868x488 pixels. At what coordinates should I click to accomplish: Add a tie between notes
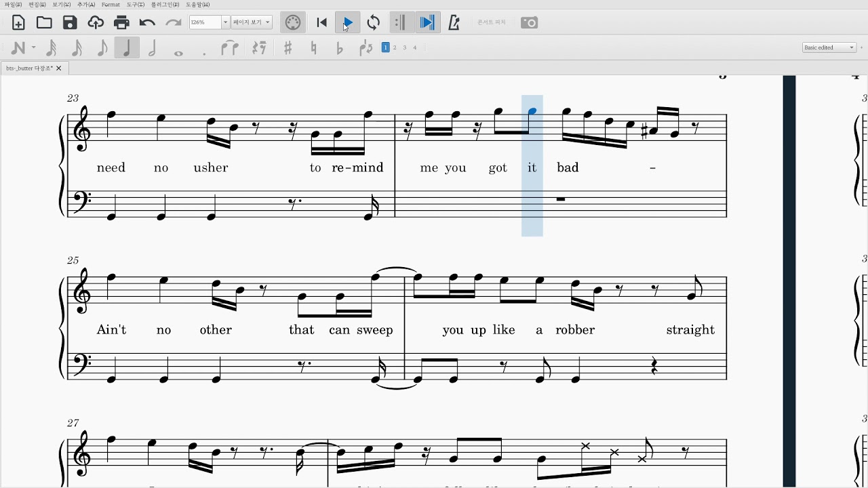pyautogui.click(x=230, y=48)
